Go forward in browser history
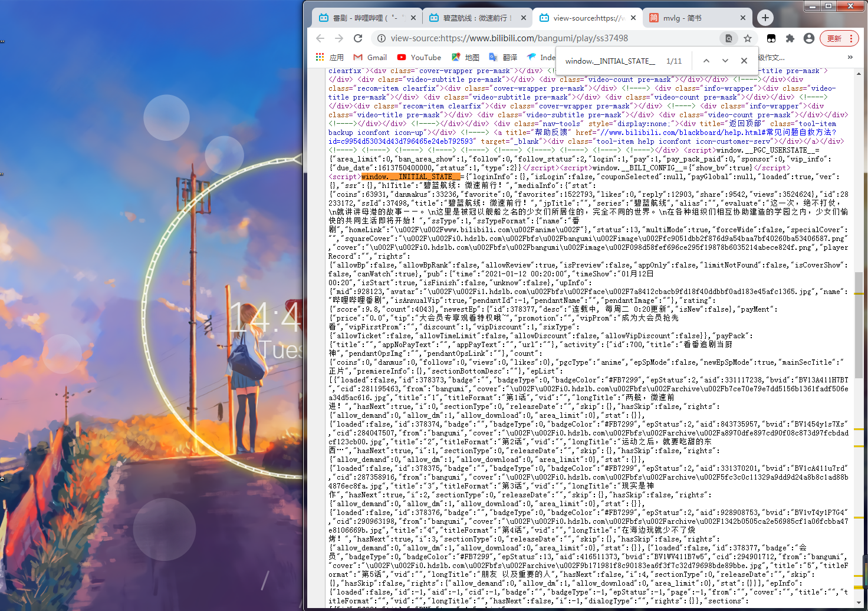 tap(339, 38)
